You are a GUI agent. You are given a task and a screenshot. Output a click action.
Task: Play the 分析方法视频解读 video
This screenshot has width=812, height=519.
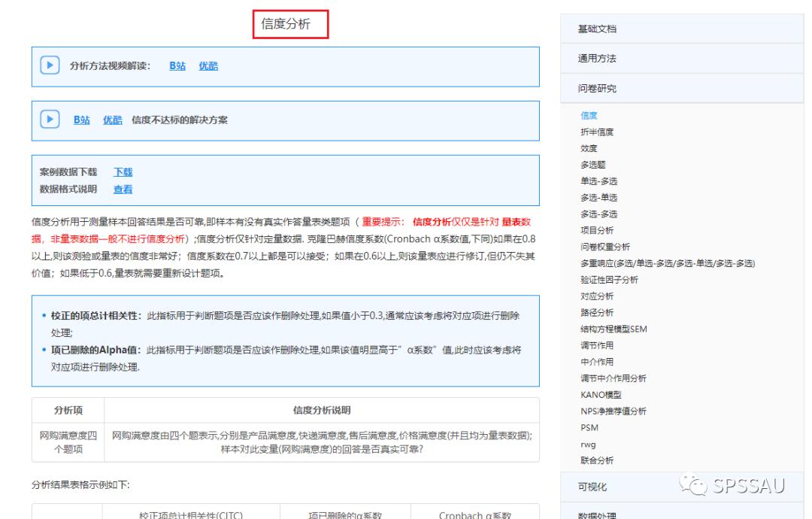[49, 65]
